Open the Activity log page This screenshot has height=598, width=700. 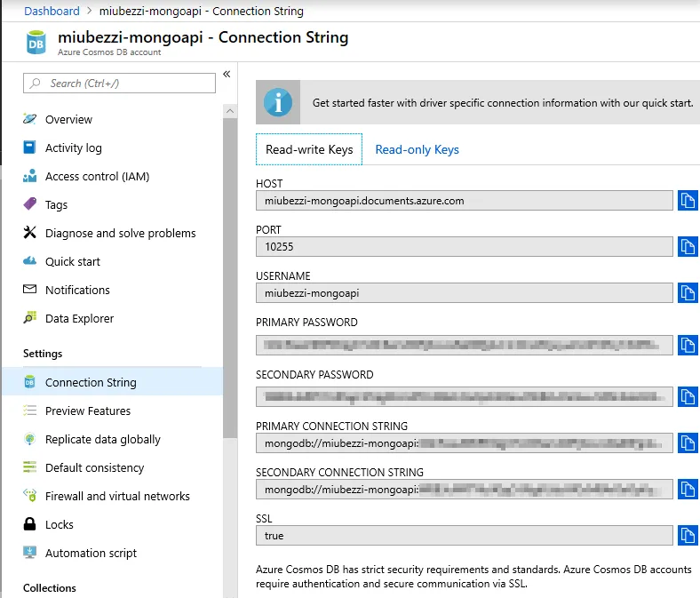point(73,148)
